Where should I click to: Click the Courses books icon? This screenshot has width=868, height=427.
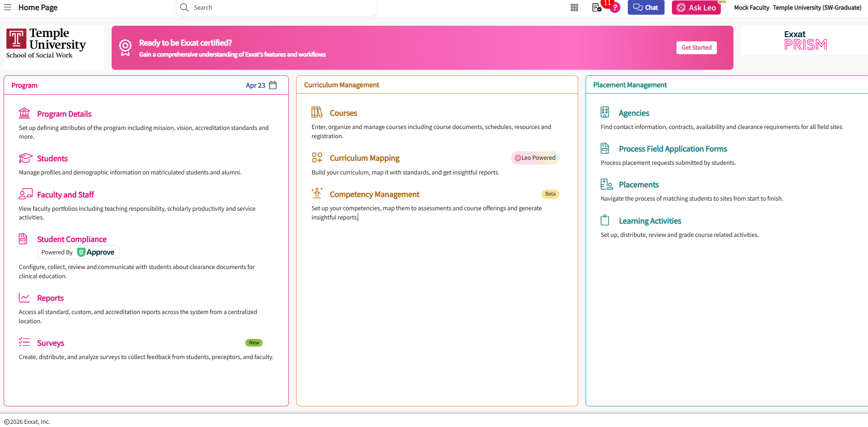coord(317,112)
